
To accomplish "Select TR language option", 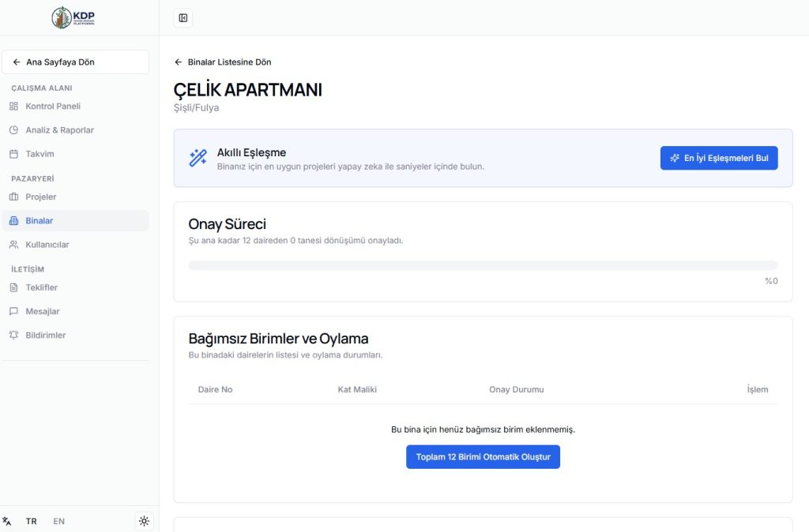I will tap(31, 522).
